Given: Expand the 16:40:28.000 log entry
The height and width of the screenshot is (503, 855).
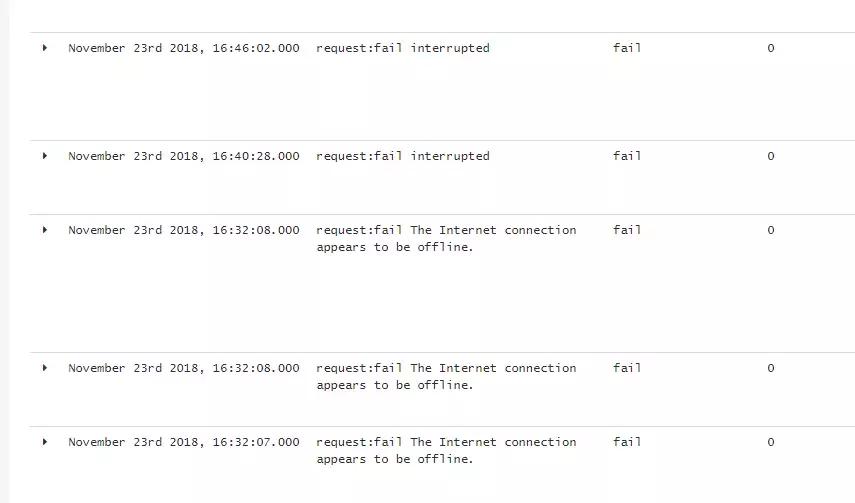Looking at the screenshot, I should pos(45,156).
